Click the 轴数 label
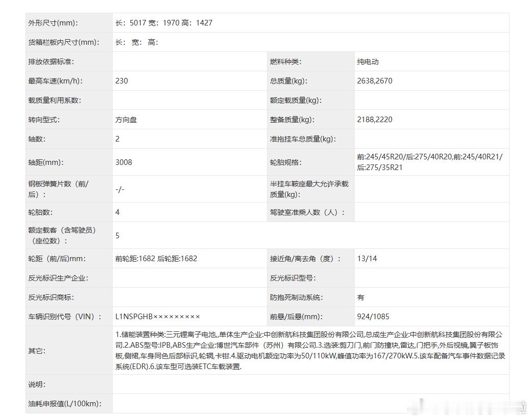 tap(37, 139)
